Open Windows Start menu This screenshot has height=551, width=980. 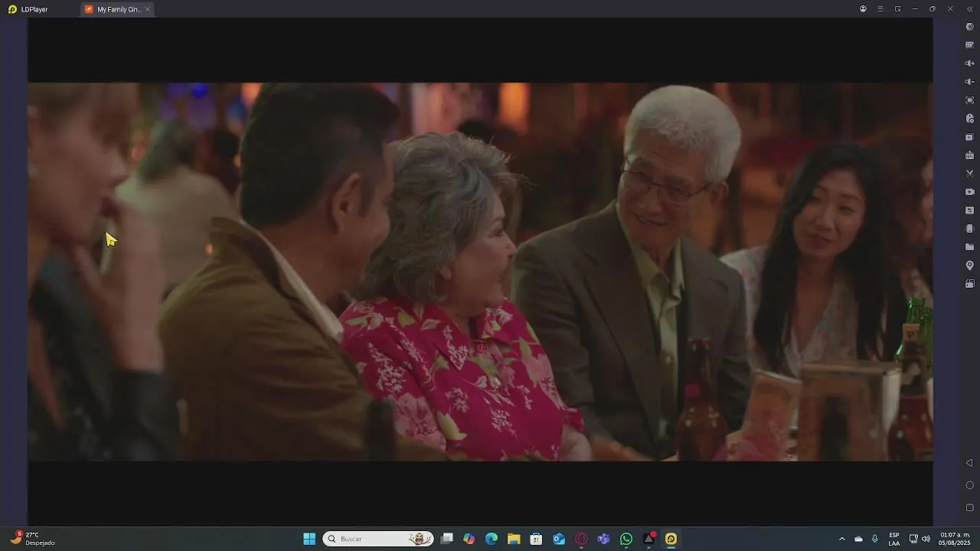309,539
